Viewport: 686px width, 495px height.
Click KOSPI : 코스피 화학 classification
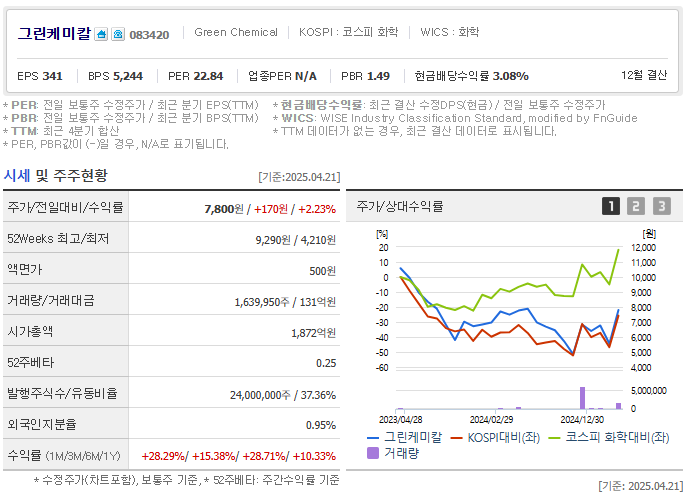349,32
